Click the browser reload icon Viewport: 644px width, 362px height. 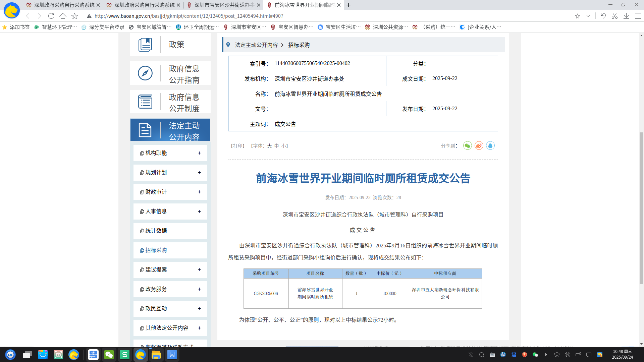pos(51,16)
